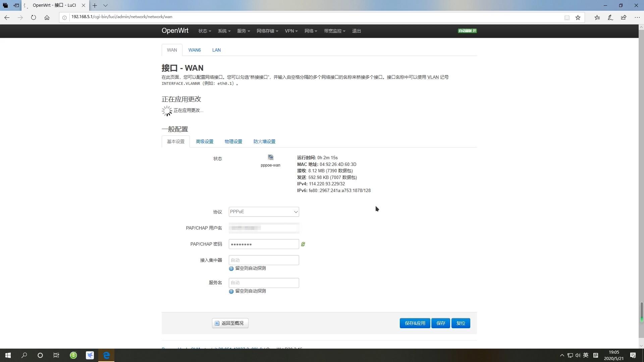Expand the 网络 navigation menu
Screen dimensions: 644x362
coord(311,31)
